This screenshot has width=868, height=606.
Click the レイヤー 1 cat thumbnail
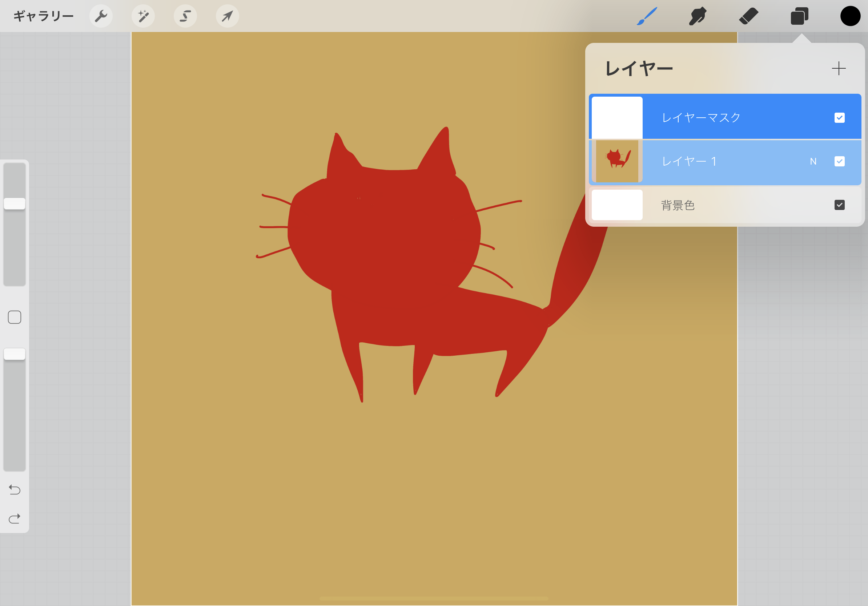click(x=616, y=161)
